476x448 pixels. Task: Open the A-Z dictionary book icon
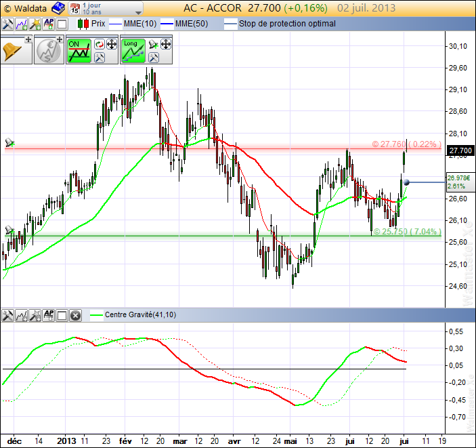[58, 8]
